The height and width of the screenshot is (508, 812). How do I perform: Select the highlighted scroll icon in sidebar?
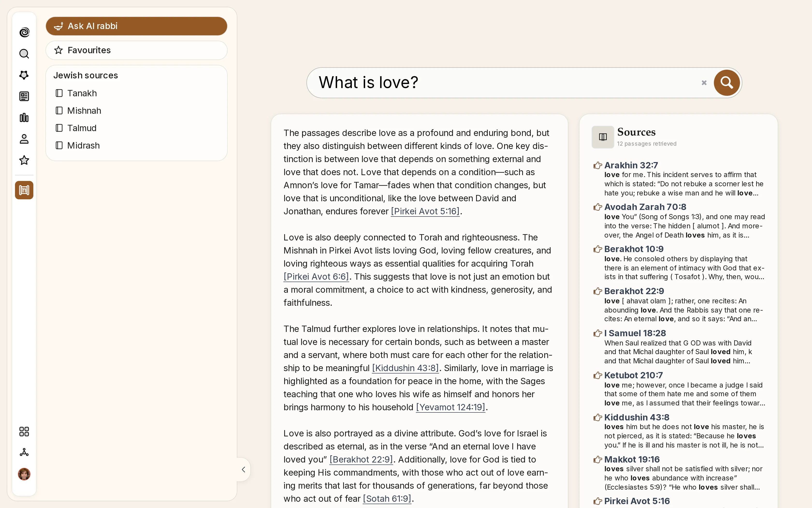24,190
